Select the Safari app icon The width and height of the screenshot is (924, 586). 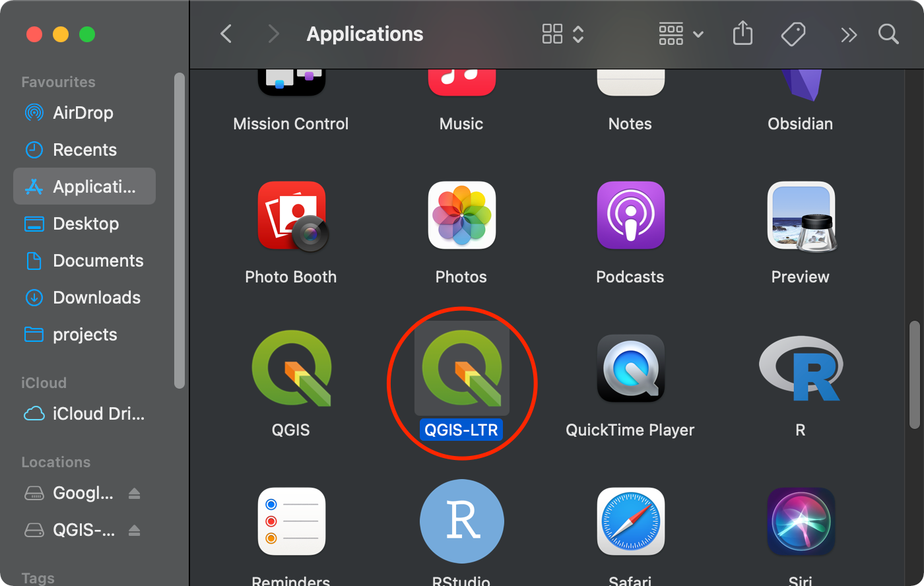[x=630, y=521]
